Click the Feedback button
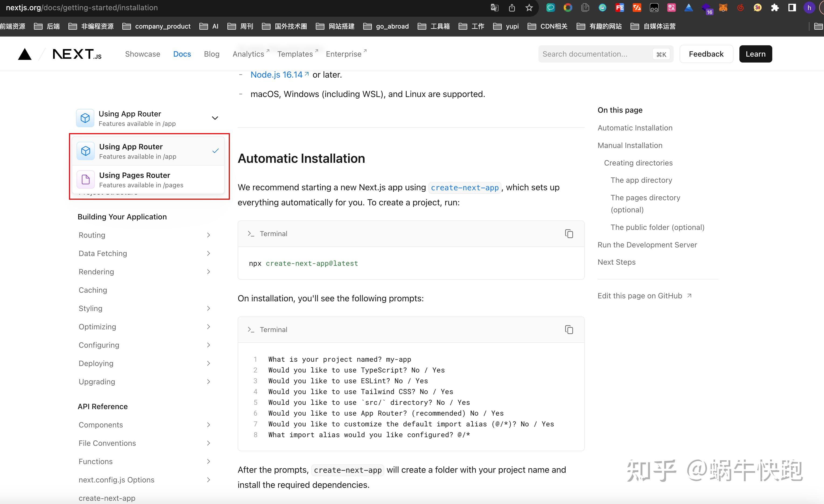Screen dimensions: 824x504 (706, 54)
